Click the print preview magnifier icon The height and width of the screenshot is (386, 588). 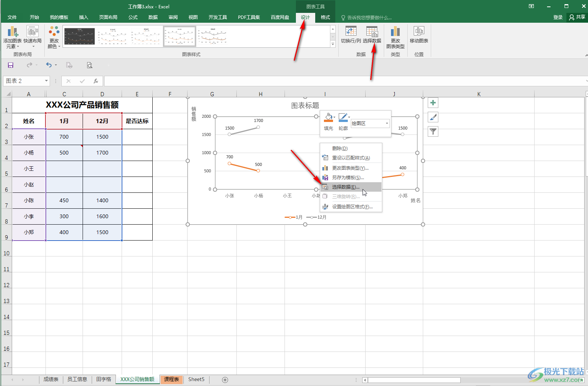tap(89, 65)
